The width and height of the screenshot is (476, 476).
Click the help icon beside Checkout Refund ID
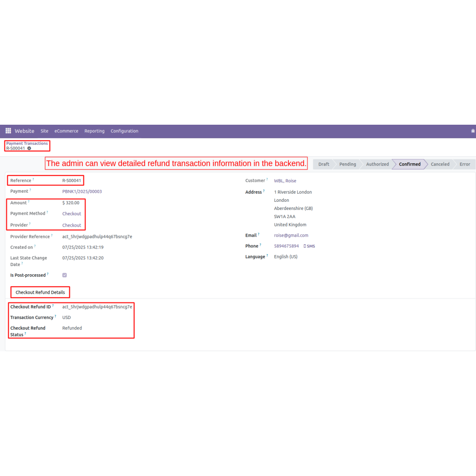point(53,306)
